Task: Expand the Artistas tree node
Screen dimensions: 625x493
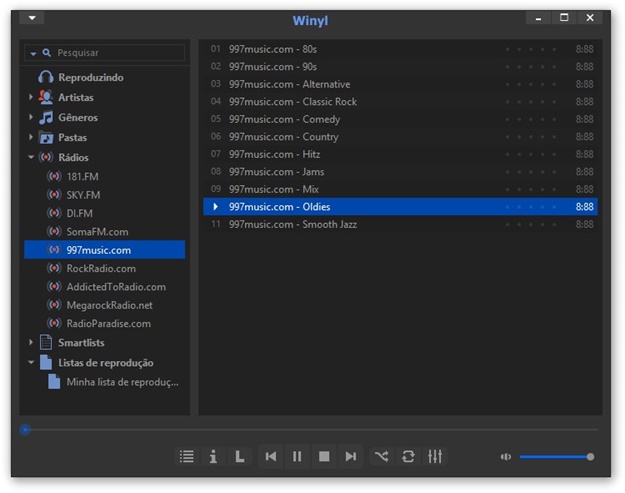Action: (31, 98)
